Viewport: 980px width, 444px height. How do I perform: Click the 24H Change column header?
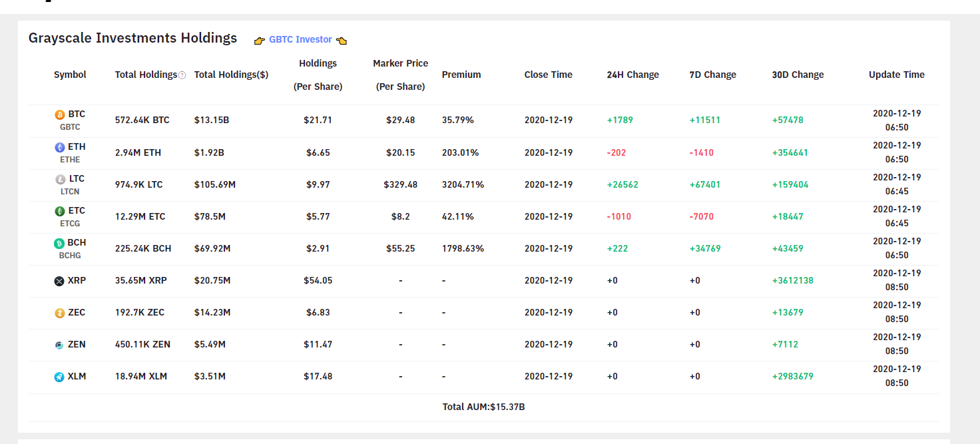633,75
